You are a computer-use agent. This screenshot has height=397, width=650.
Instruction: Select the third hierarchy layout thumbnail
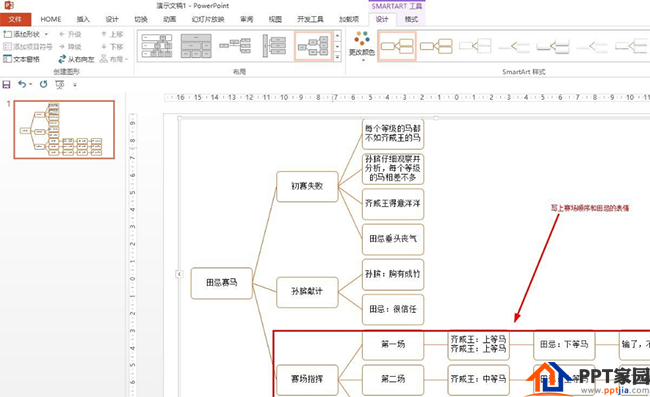tap(235, 46)
